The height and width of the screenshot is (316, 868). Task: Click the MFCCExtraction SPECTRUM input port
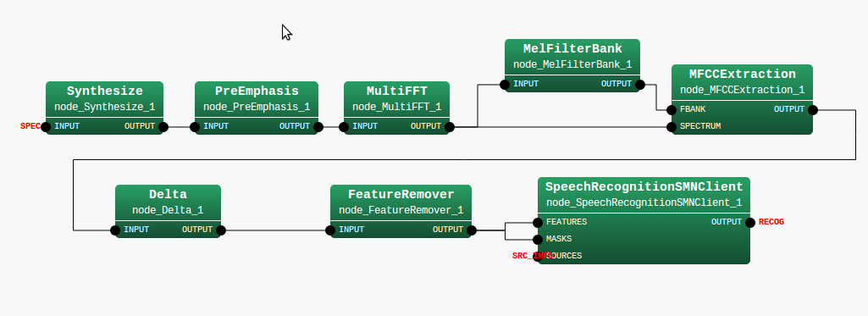click(x=672, y=127)
